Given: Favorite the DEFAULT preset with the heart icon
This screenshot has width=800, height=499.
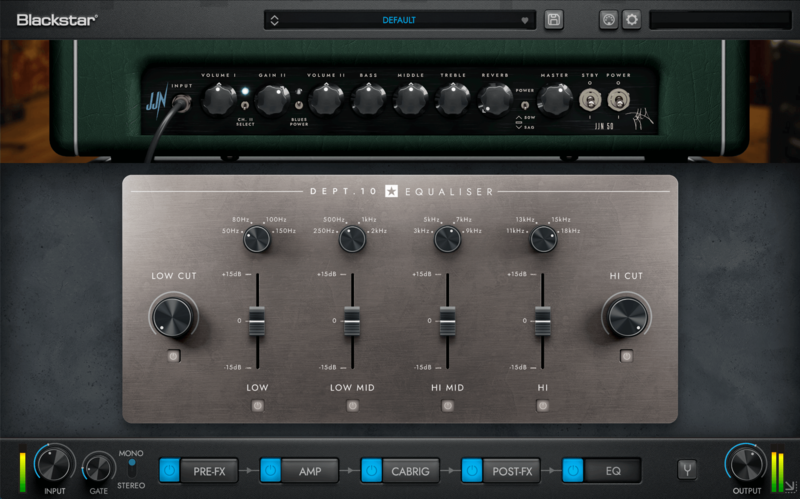Looking at the screenshot, I should tap(524, 20).
